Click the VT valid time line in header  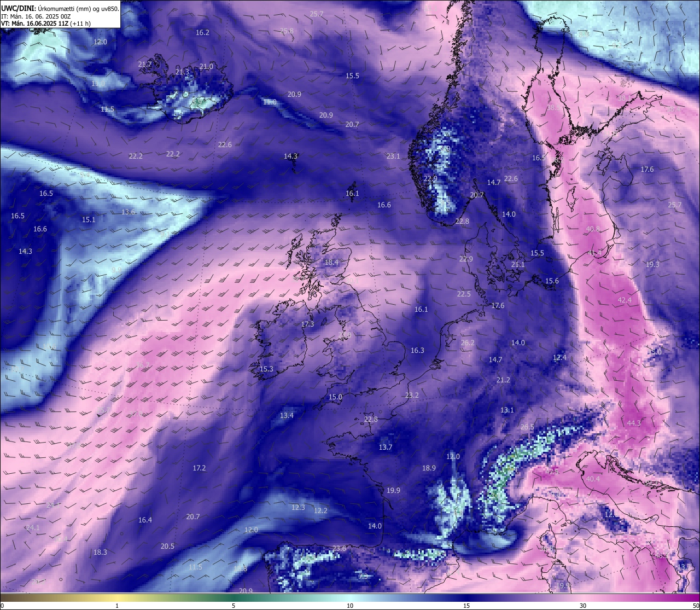pos(46,24)
